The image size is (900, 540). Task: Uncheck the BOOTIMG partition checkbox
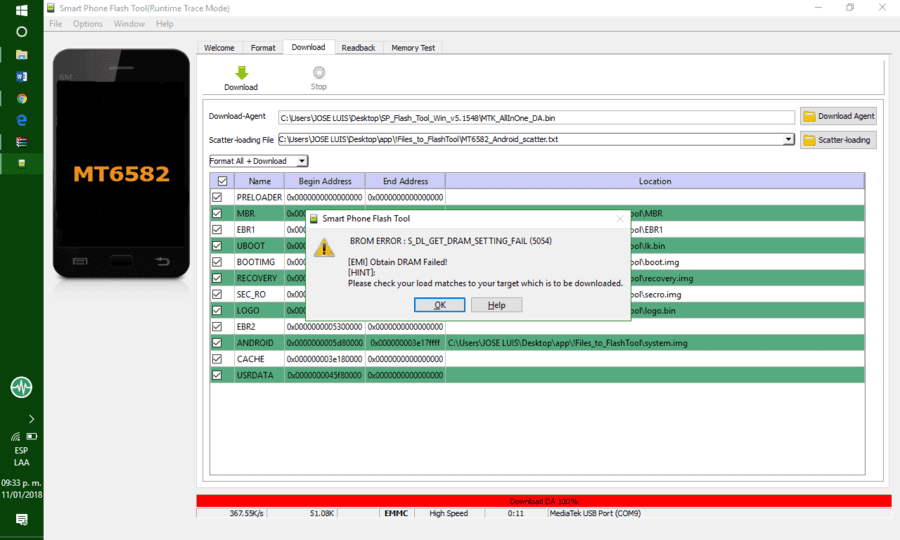pos(217,262)
